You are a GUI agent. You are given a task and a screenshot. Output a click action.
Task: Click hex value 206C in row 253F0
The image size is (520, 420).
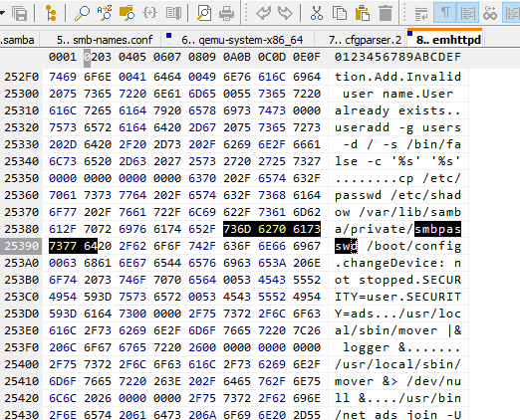(63, 347)
